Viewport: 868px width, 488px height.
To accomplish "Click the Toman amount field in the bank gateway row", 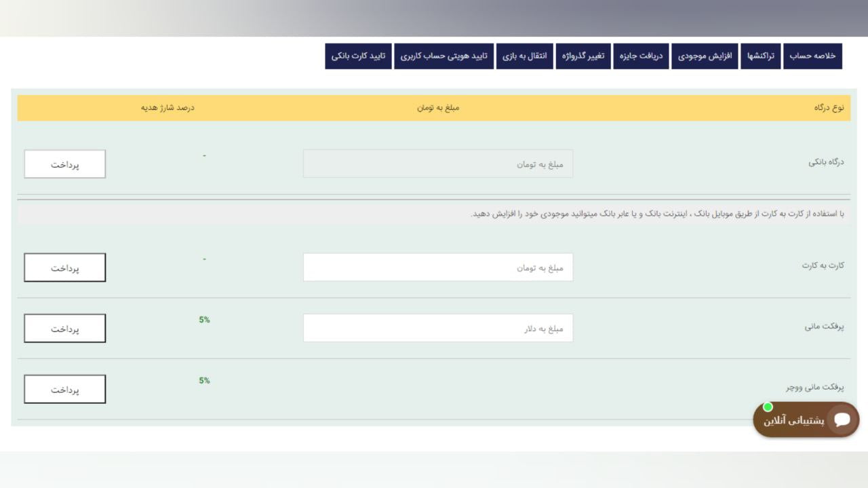I will [438, 164].
